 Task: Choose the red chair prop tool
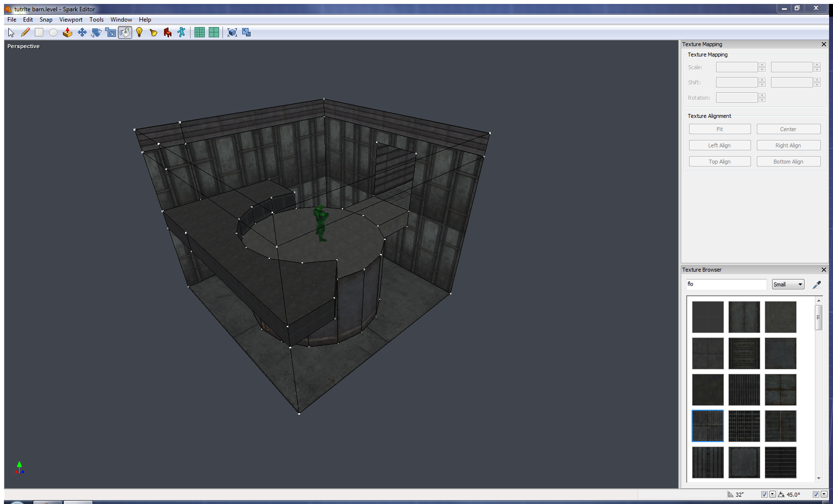click(167, 32)
